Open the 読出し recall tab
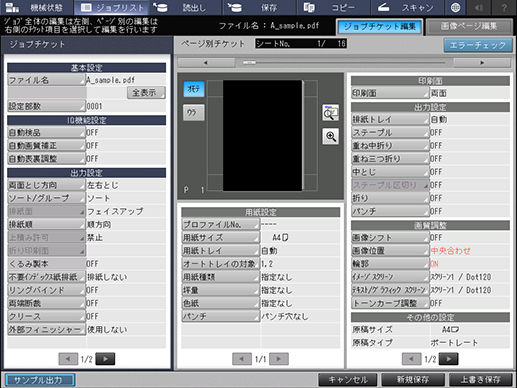Viewport: 517px width, 388px height. [x=185, y=7]
